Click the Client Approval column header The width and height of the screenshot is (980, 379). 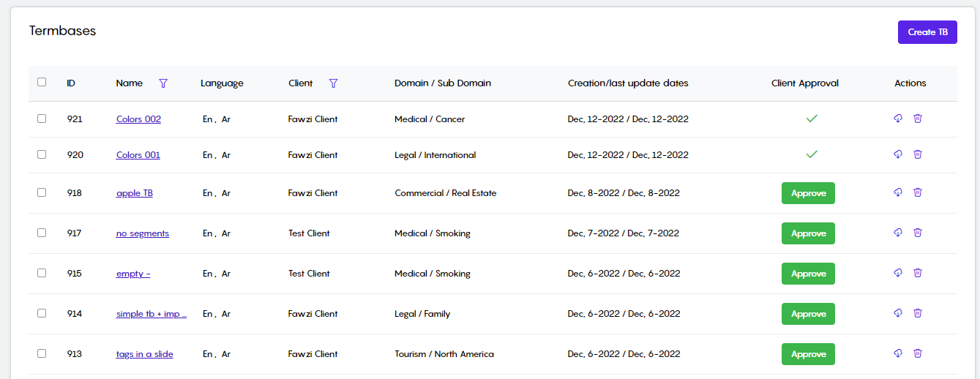coord(805,83)
